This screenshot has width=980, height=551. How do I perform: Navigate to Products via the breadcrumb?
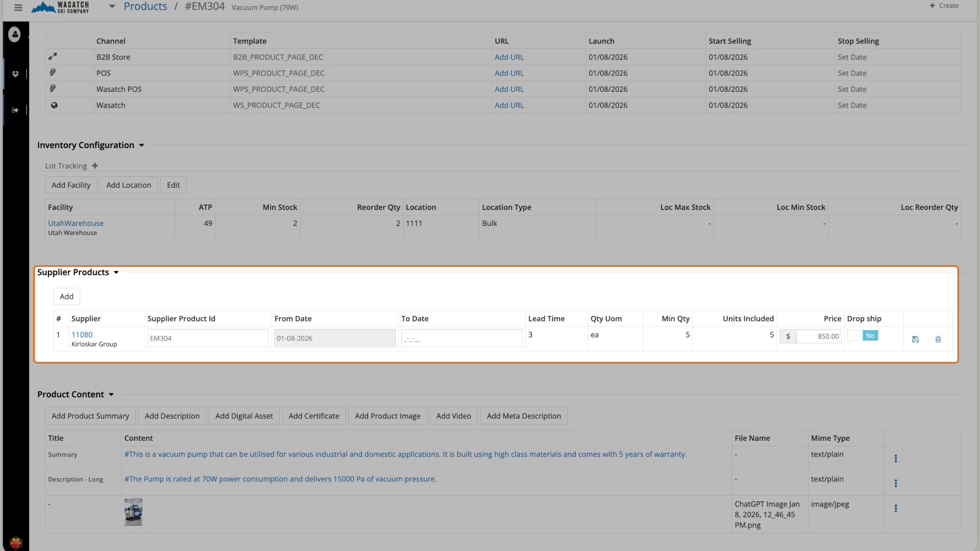coord(145,6)
